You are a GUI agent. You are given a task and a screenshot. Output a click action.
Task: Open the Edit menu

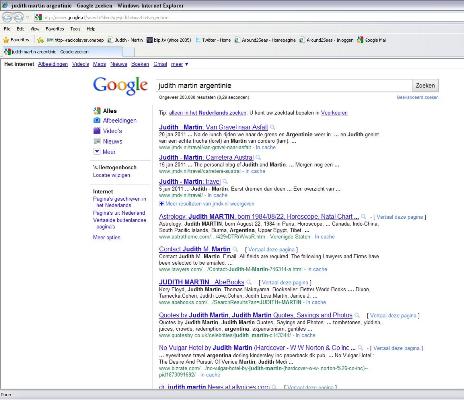tap(20, 29)
